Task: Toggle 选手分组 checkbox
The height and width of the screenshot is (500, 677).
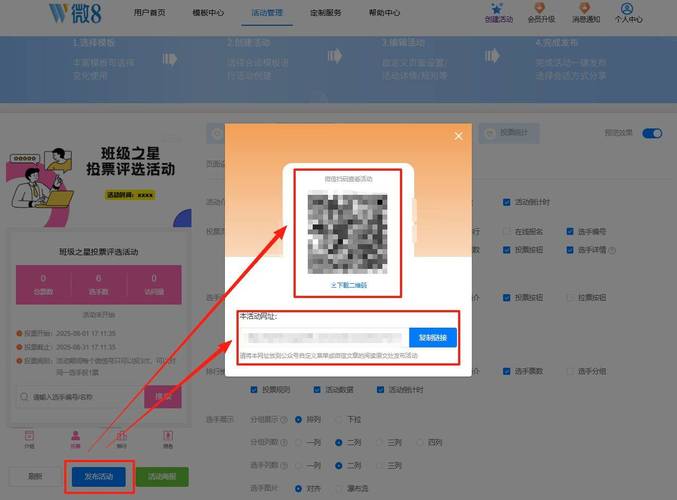Action: [x=570, y=371]
